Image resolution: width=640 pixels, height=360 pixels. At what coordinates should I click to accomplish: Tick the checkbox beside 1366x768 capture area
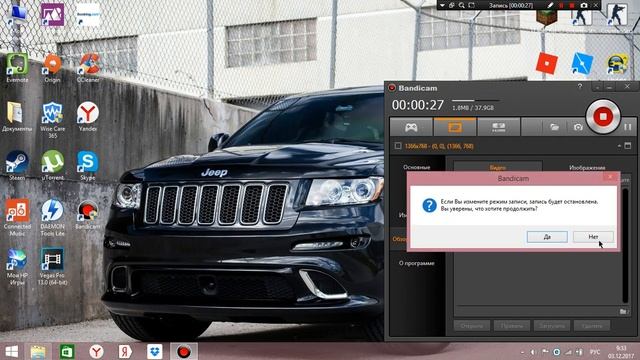click(x=398, y=146)
